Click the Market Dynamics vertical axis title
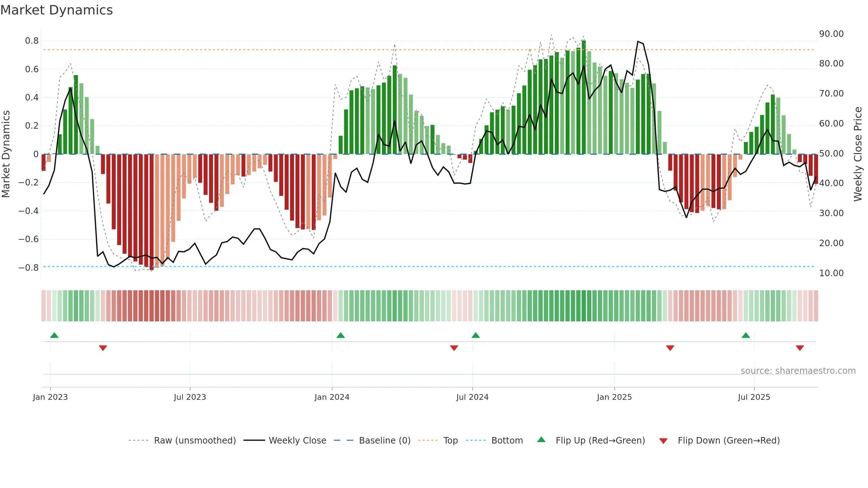This screenshot has height=488, width=868. (6, 154)
